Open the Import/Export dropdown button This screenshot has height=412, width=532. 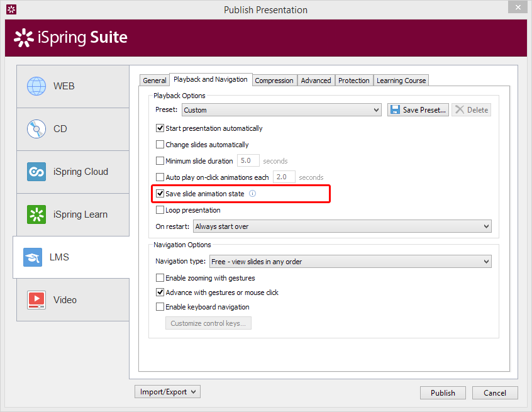(x=168, y=392)
